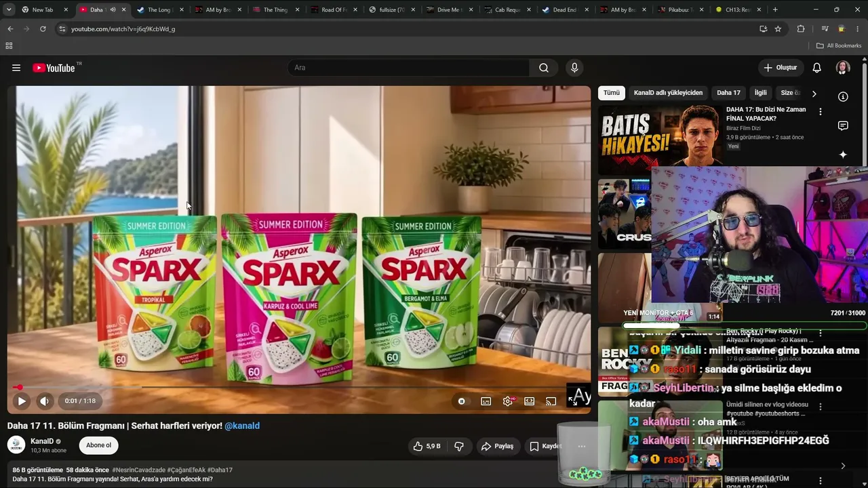Select the KanalD adlı yükleyiciden chip

click(x=668, y=93)
